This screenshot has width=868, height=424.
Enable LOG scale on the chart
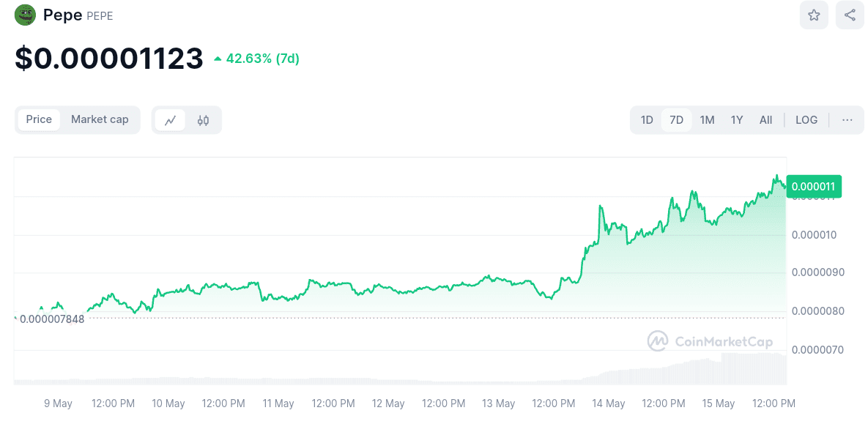[806, 119]
